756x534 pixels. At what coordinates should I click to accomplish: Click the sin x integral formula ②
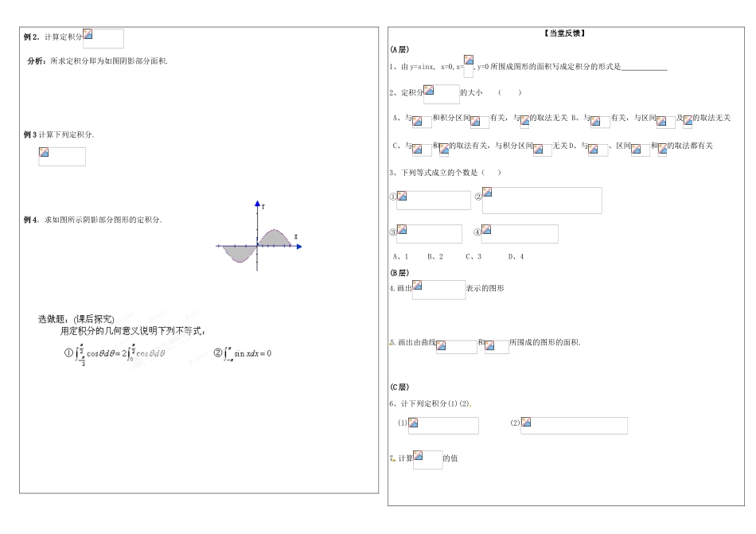point(243,353)
